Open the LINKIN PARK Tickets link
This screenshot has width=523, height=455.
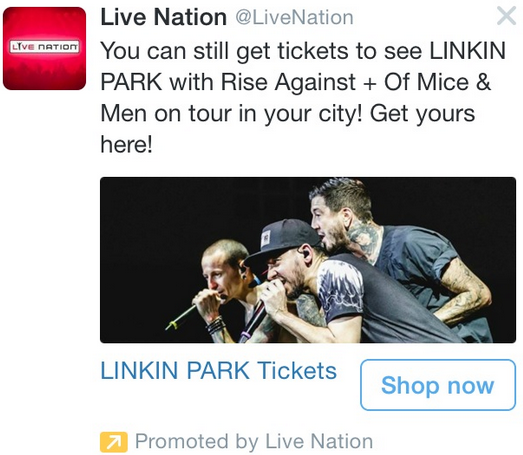218,371
